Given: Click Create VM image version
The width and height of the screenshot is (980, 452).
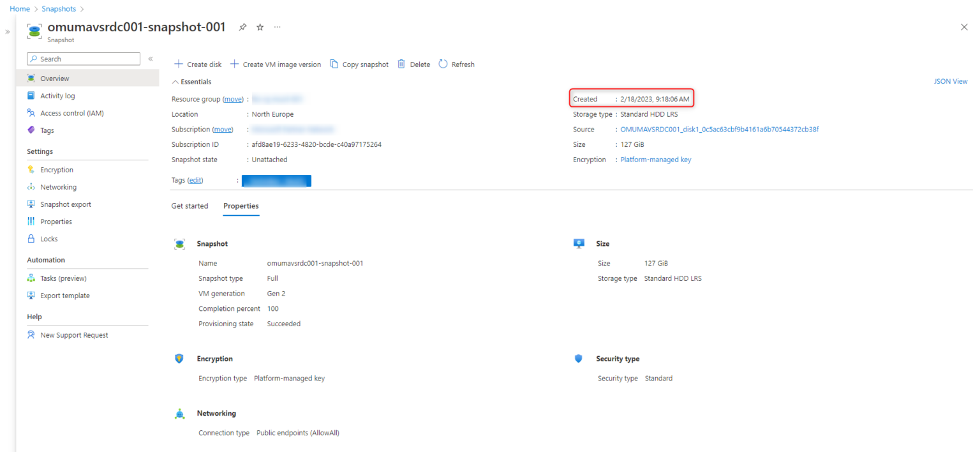Looking at the screenshot, I should (x=276, y=64).
